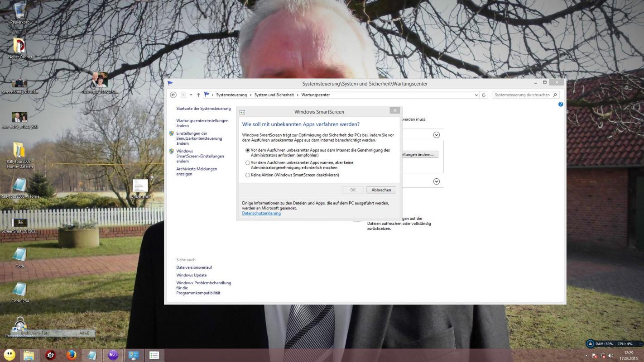Screen dimensions: 644x362
Task: Open Windows Update under Siehe auch
Action: pos(192,275)
